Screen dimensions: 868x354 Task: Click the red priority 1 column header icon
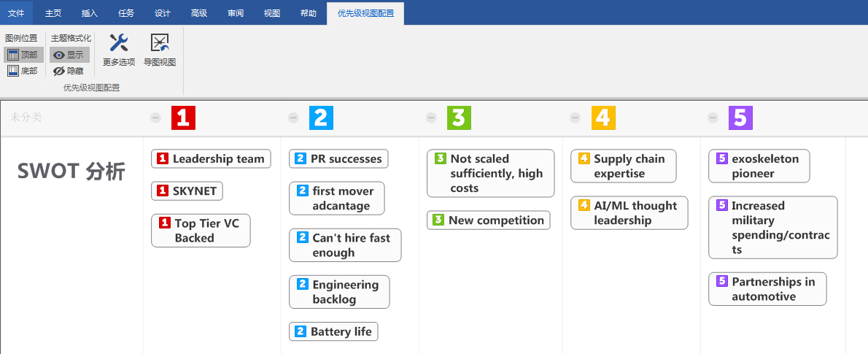(x=183, y=118)
